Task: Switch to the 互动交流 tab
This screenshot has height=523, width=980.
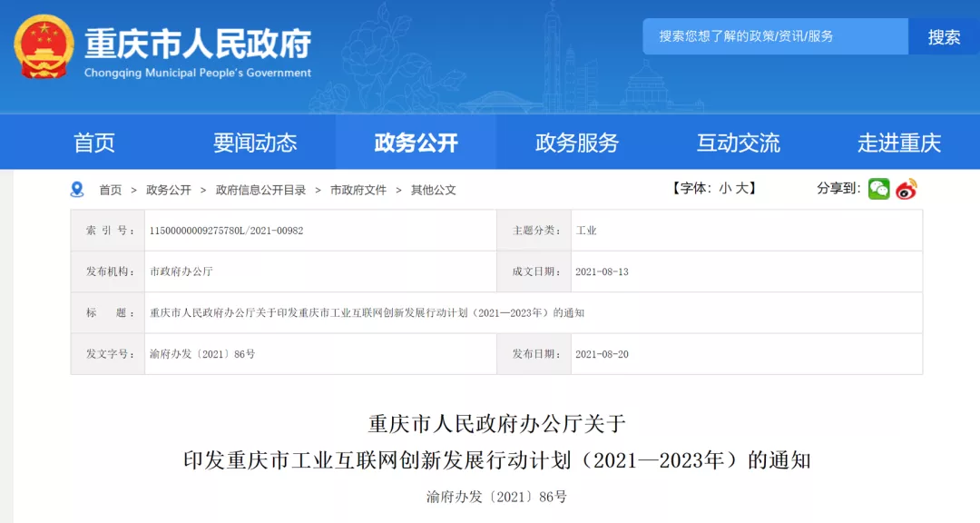Action: coord(738,143)
